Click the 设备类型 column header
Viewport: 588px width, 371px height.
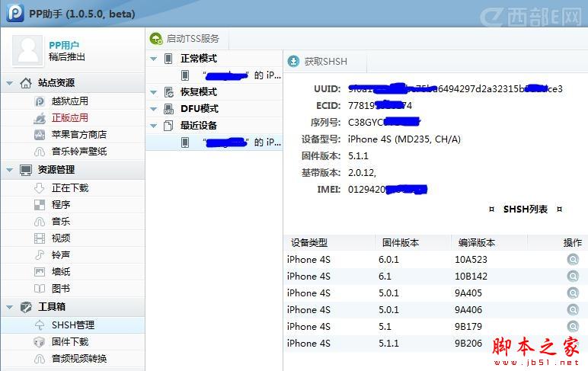[x=330, y=243]
